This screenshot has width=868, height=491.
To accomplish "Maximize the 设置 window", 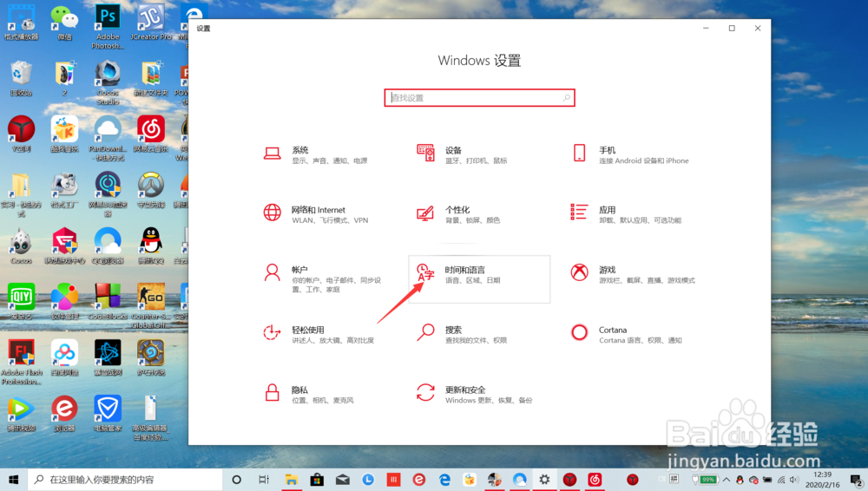I will click(732, 29).
